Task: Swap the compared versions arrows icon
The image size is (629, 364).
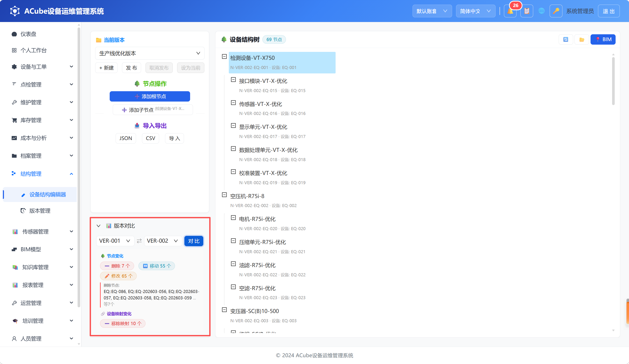Action: tap(139, 241)
